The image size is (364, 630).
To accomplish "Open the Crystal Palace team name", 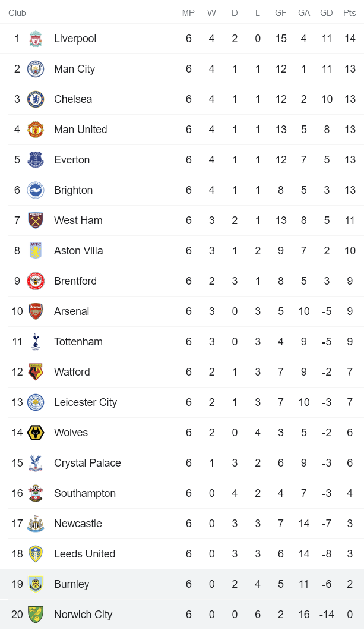I will pos(87,463).
